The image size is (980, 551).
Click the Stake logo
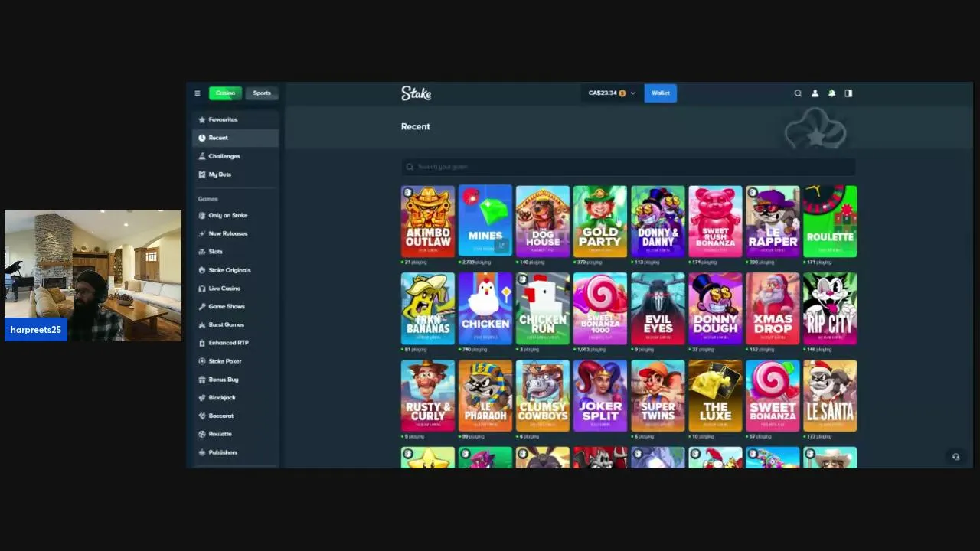point(416,93)
